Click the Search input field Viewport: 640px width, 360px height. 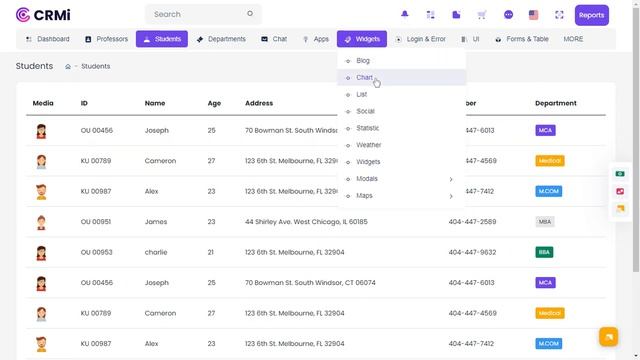coord(203,14)
